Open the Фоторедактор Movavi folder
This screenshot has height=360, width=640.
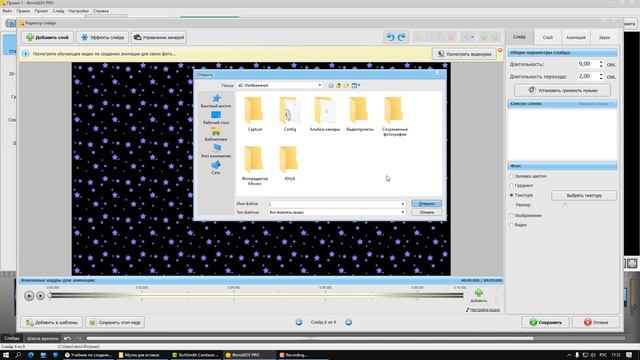255,166
